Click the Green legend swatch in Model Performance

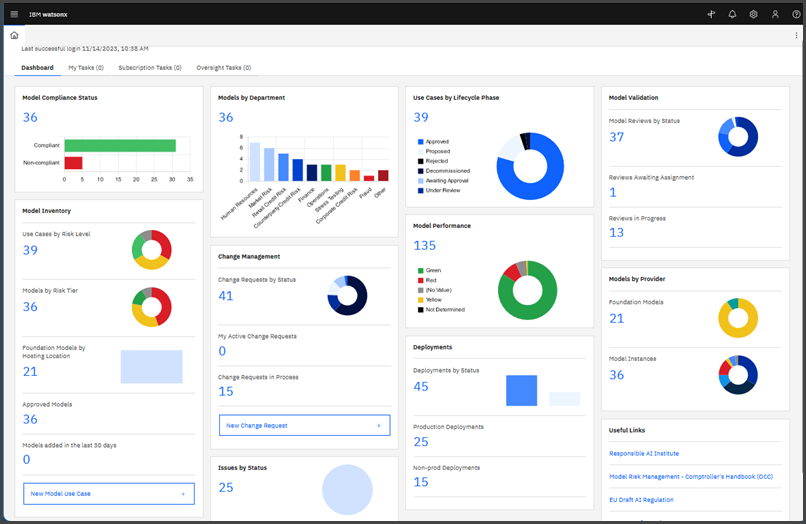click(420, 270)
